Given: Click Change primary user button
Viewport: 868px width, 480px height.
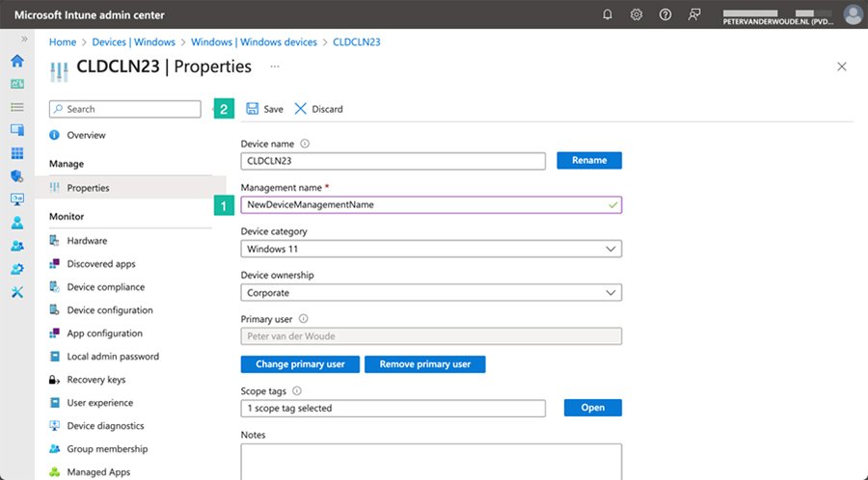Looking at the screenshot, I should coord(299,364).
